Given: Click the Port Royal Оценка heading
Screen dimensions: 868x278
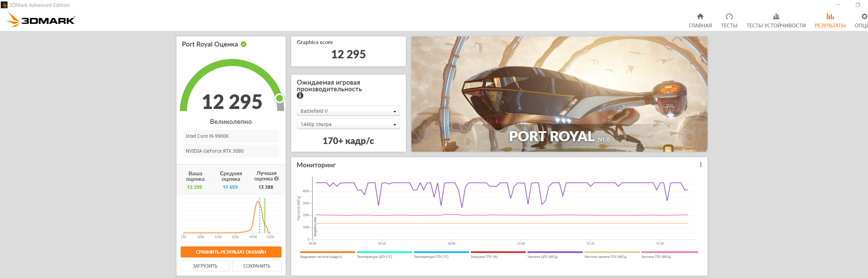Looking at the screenshot, I should click(210, 44).
